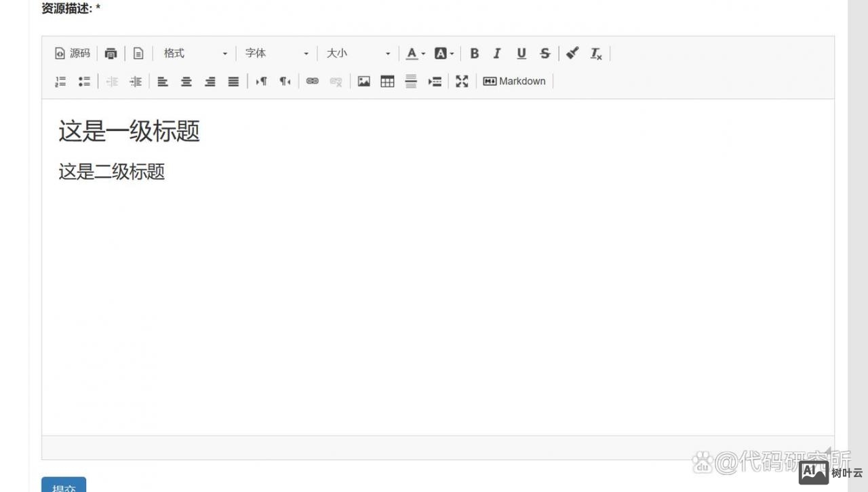Click the blue 提交 submit button
Viewport: 868px width, 492px height.
point(64,486)
